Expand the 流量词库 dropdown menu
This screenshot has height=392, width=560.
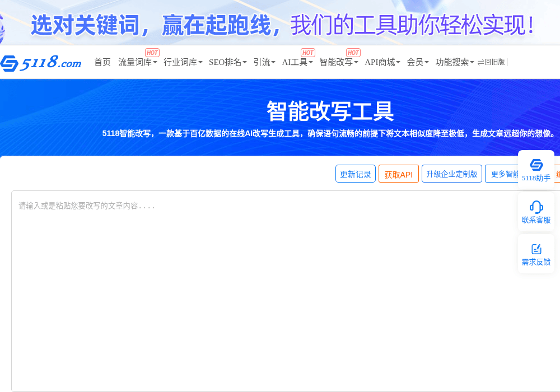[138, 62]
